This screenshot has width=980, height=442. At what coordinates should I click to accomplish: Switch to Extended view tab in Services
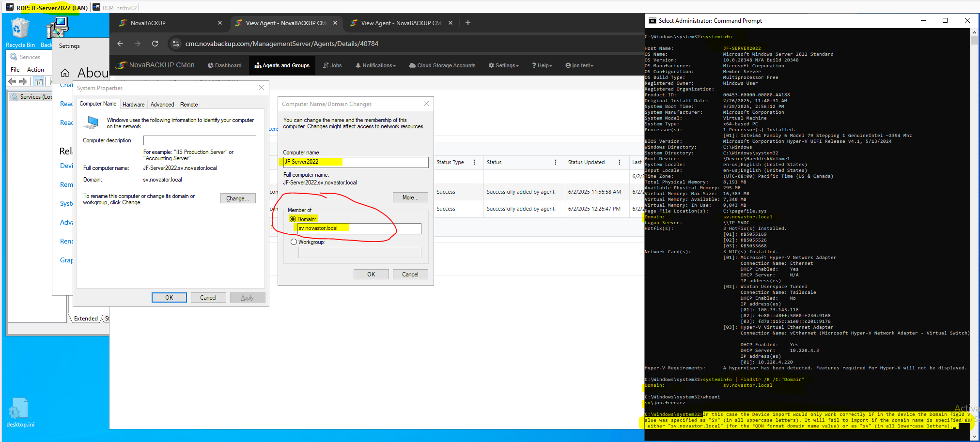[86, 319]
